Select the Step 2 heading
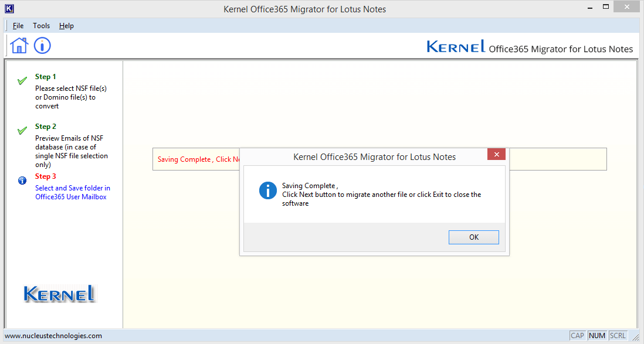The image size is (644, 344). coord(46,127)
